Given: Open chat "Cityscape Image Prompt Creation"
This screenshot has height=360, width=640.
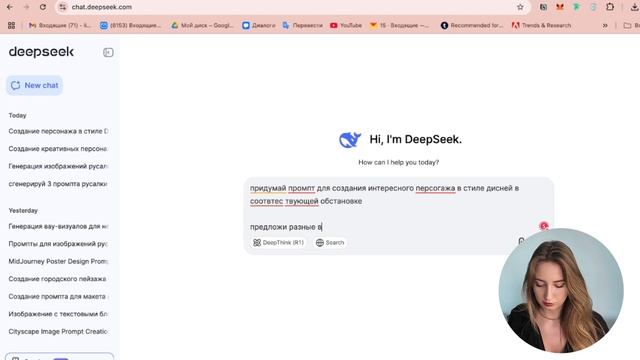Looking at the screenshot, I should (x=58, y=331).
